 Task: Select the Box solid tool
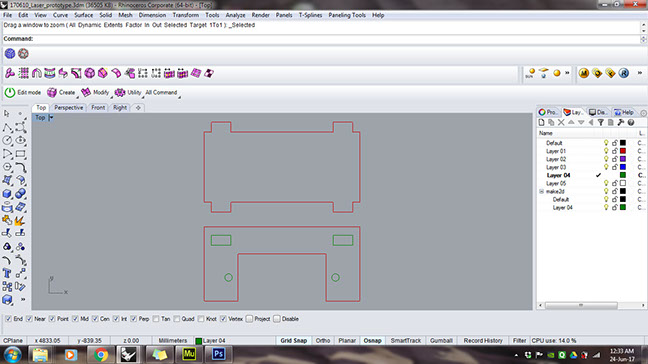(x=7, y=194)
